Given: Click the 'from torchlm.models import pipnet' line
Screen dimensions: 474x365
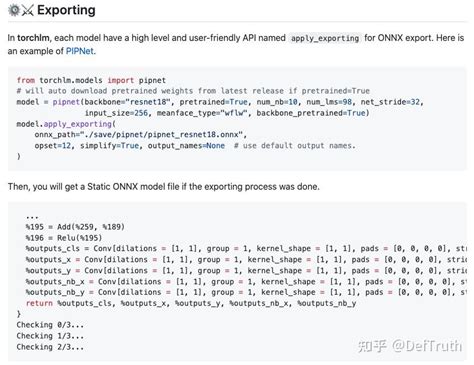Looking at the screenshot, I should tap(91, 80).
